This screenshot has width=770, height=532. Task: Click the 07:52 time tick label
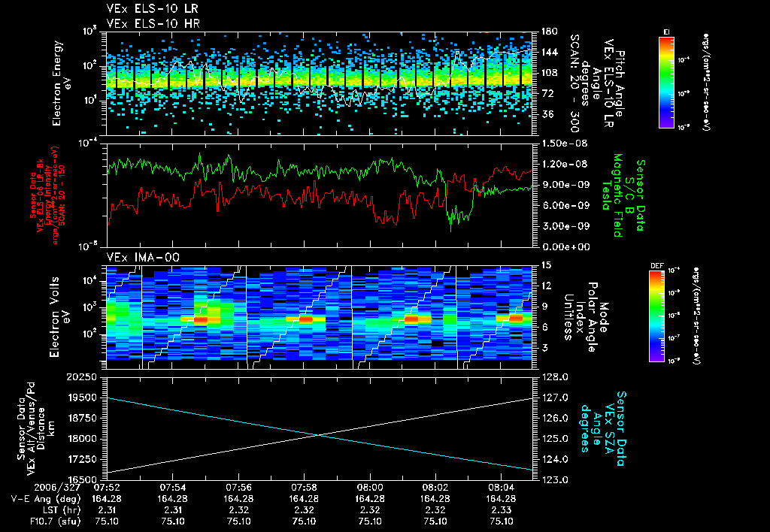(x=107, y=488)
